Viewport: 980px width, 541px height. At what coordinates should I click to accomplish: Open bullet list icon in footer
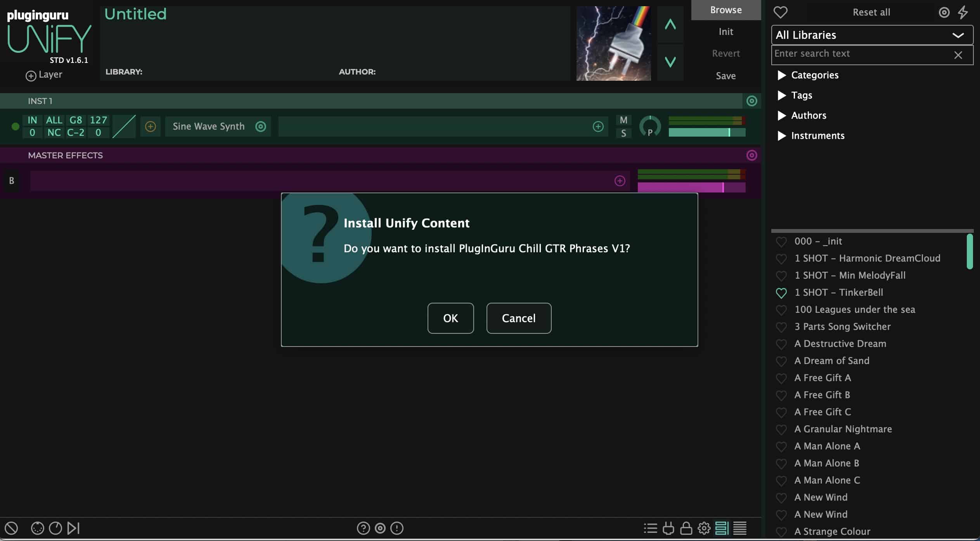(x=651, y=528)
